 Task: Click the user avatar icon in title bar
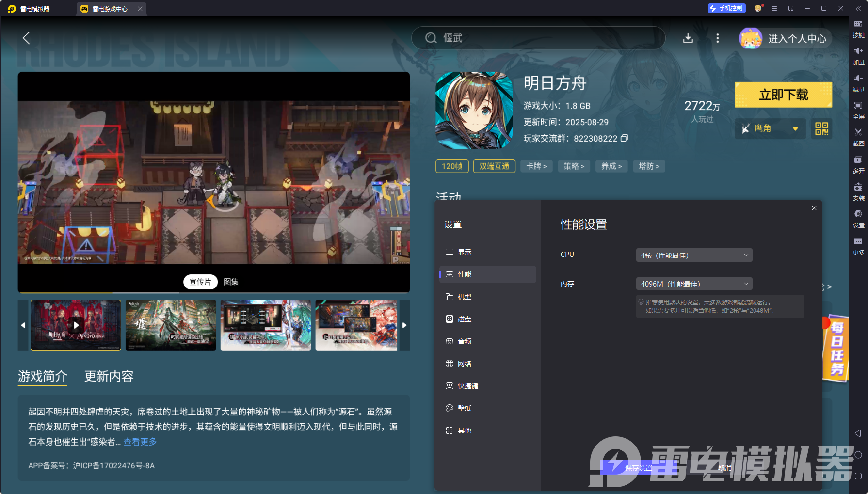[758, 8]
